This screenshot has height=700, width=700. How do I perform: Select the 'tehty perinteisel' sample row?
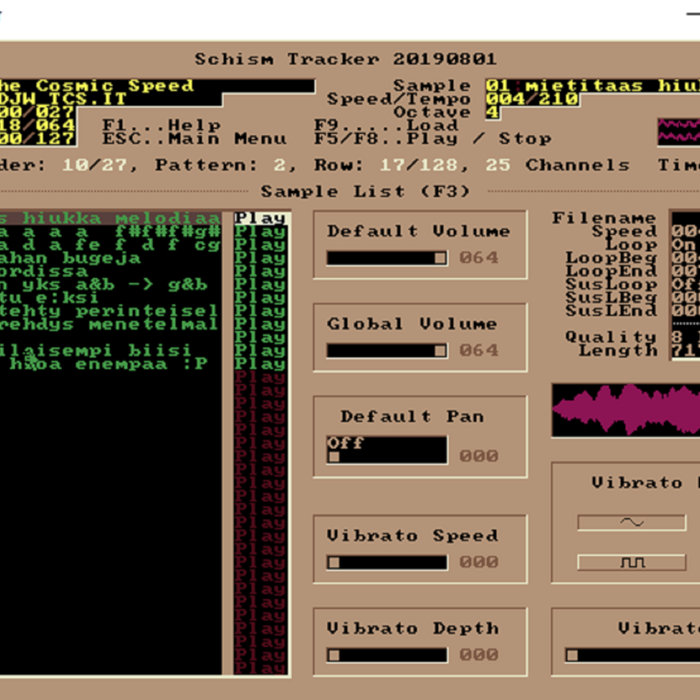110,311
